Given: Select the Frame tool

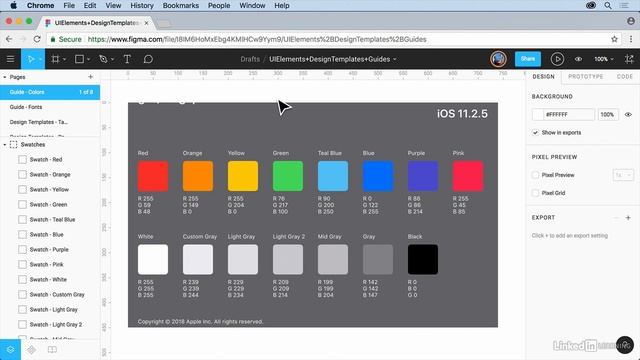Looking at the screenshot, I should (x=55, y=59).
